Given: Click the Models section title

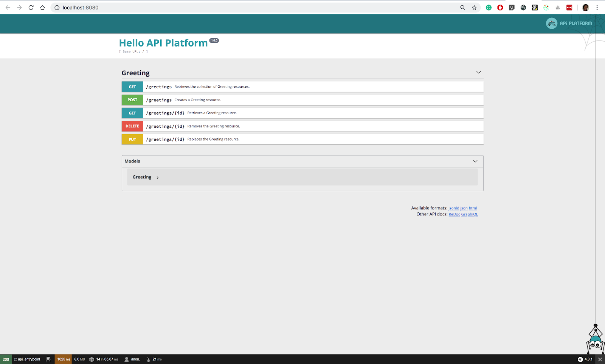Looking at the screenshot, I should [132, 161].
